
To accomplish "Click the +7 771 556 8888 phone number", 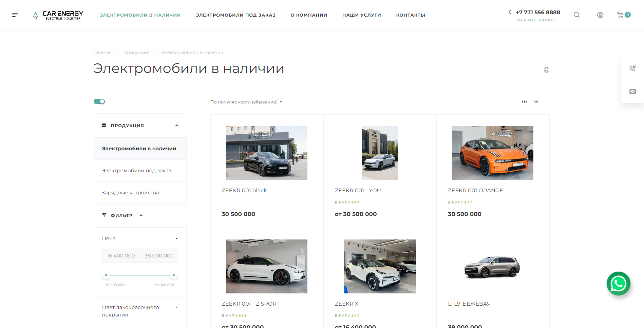I will [x=538, y=12].
